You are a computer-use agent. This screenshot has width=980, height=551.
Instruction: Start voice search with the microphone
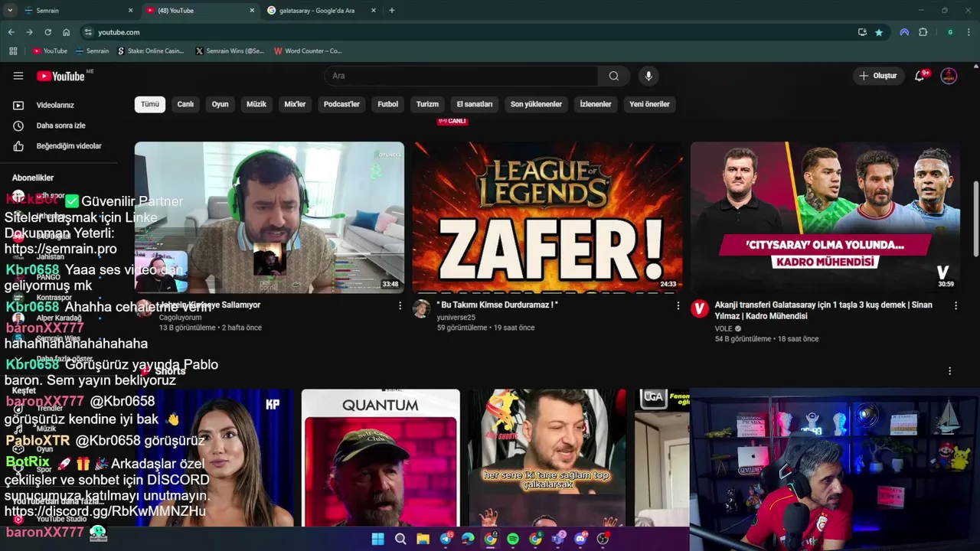tap(648, 76)
